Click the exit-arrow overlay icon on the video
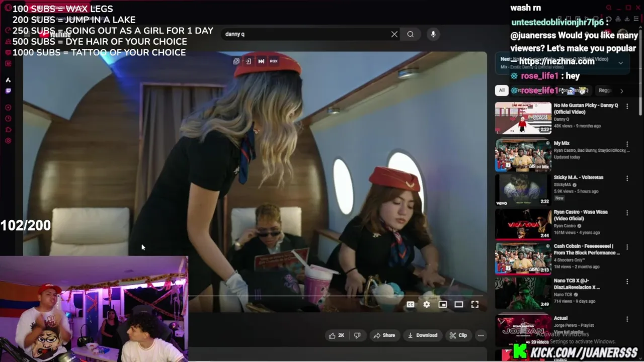This screenshot has height=362, width=644. (x=249, y=61)
